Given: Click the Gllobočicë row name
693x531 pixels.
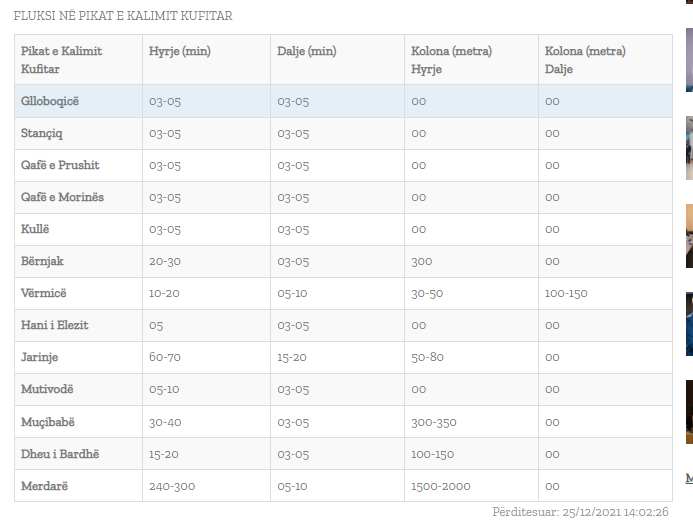Looking at the screenshot, I should (50, 101).
